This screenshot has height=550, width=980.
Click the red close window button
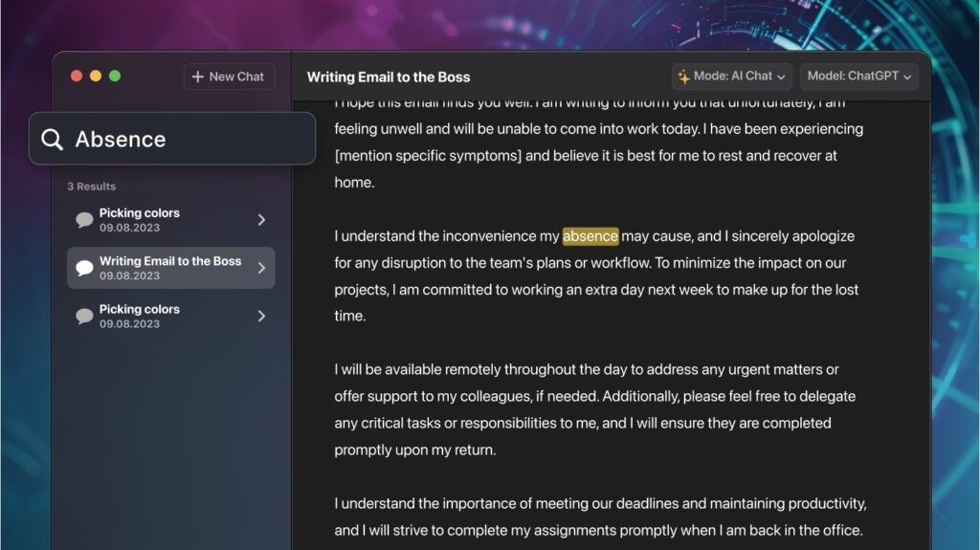click(77, 76)
